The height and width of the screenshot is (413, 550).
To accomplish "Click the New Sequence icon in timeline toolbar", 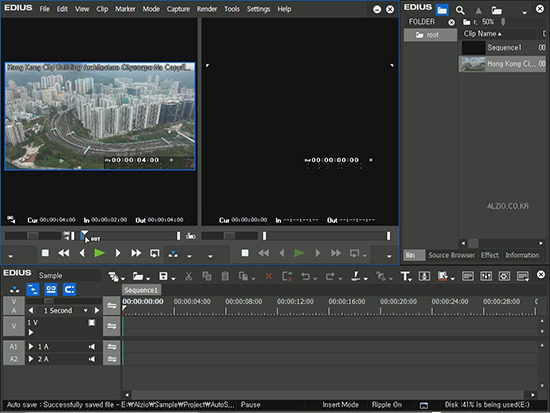I will [x=113, y=277].
